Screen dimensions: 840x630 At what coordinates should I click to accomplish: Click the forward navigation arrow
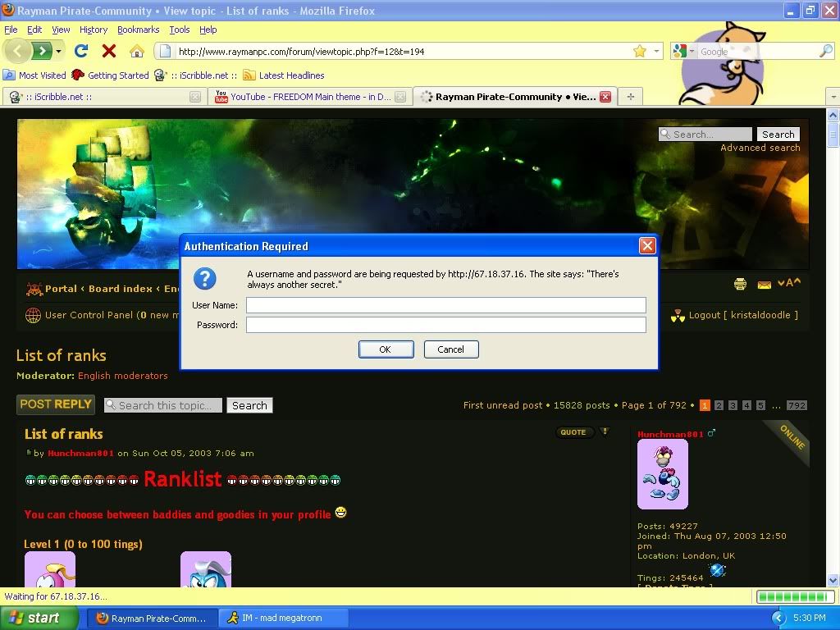42,51
